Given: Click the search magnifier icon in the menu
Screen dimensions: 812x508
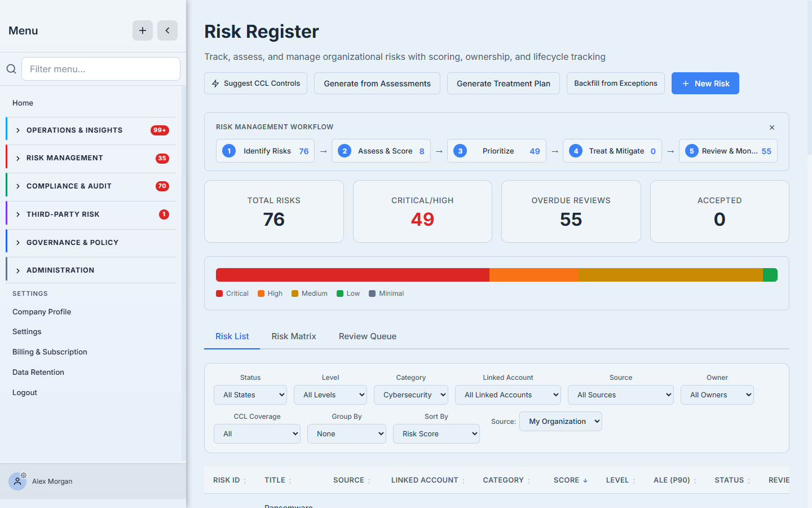Looking at the screenshot, I should pyautogui.click(x=11, y=69).
